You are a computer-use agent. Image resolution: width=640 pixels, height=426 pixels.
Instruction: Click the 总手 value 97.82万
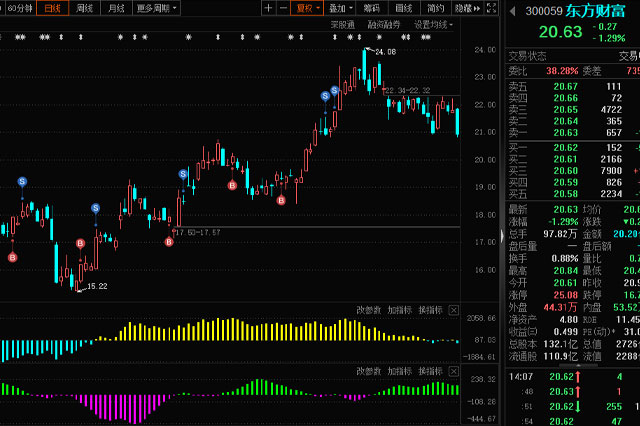[x=561, y=234]
